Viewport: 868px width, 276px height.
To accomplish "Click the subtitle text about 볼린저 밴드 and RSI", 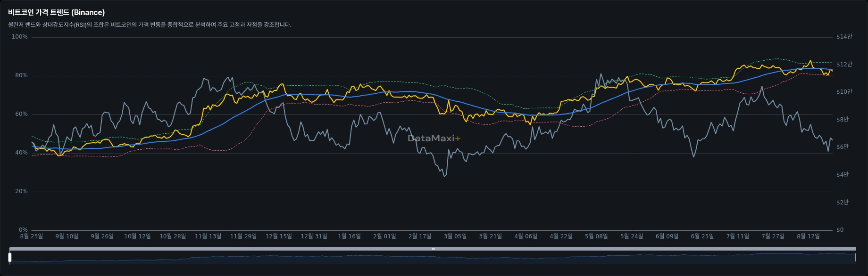I will [x=150, y=25].
